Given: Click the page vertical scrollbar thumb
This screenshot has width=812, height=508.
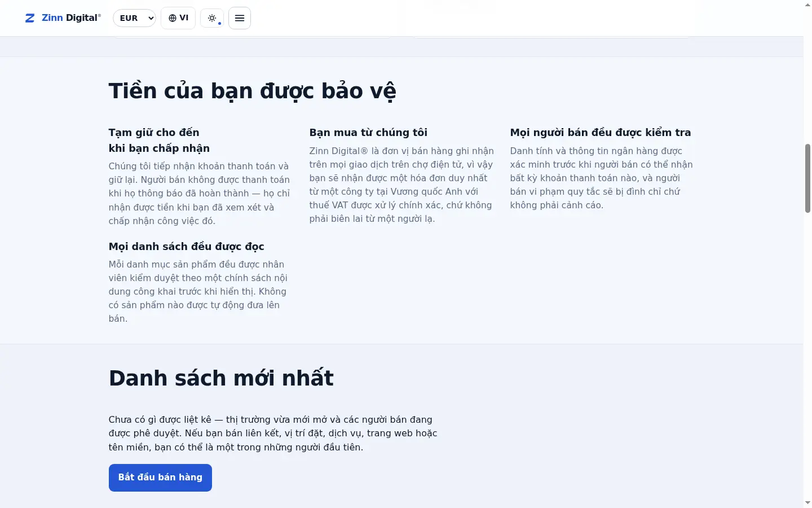Looking at the screenshot, I should [807, 178].
